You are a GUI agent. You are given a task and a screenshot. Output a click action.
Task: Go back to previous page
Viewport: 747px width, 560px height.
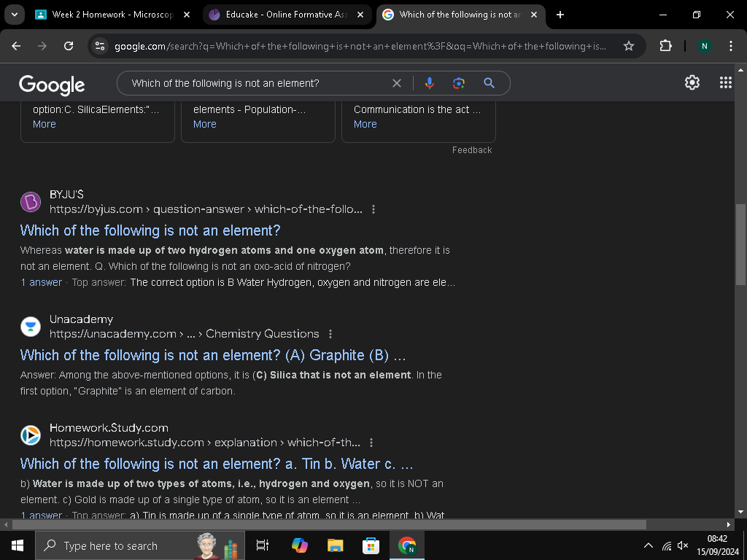pyautogui.click(x=16, y=46)
